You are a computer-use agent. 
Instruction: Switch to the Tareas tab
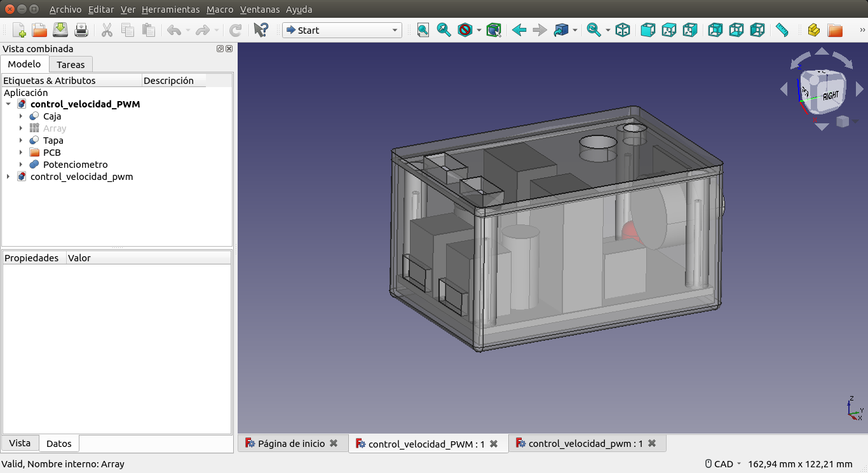[x=71, y=64]
